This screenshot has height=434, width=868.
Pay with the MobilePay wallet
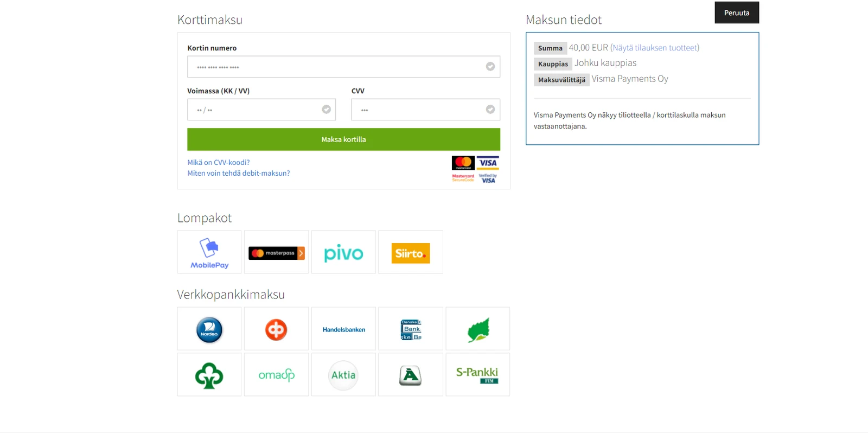tap(209, 252)
